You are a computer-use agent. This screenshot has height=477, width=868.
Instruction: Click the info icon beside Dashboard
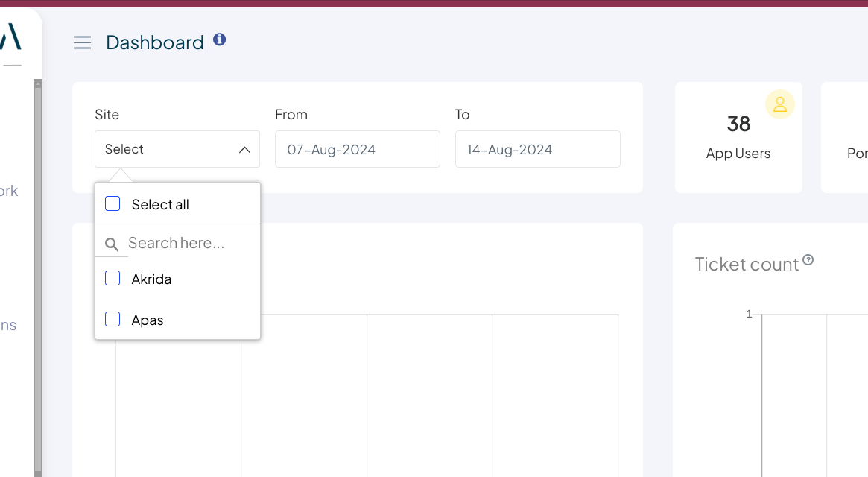tap(219, 40)
